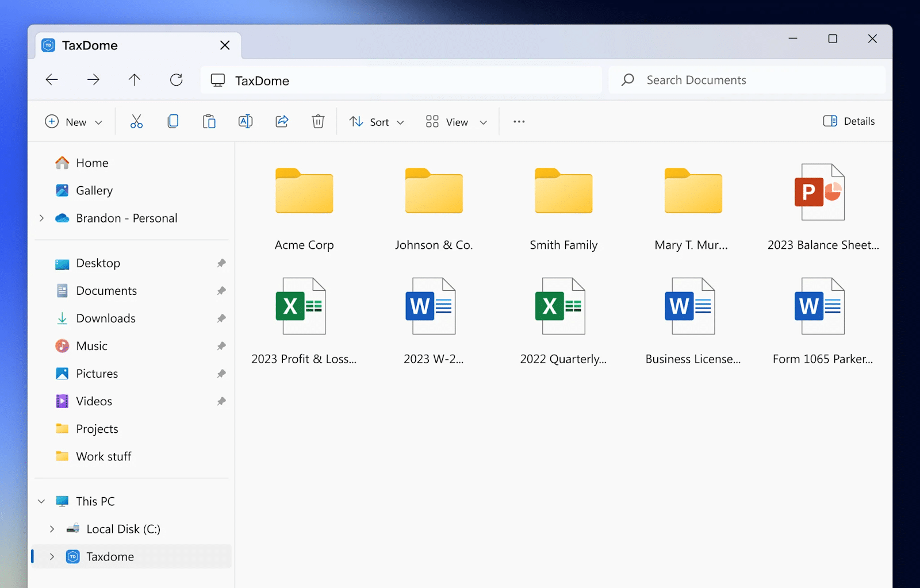Cut the selection using scissors icon

pyautogui.click(x=137, y=121)
